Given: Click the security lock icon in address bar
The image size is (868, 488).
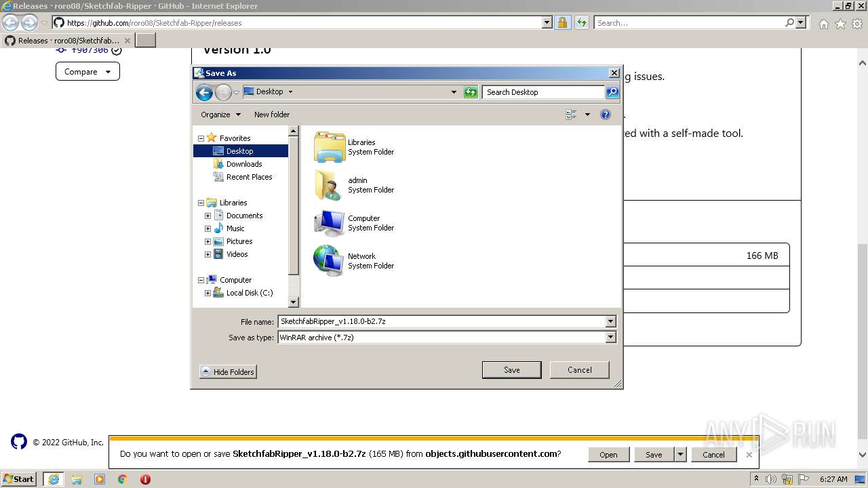Looking at the screenshot, I should 562,22.
